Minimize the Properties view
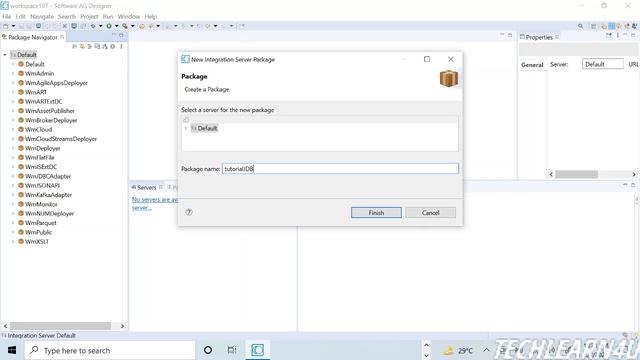The width and height of the screenshot is (640, 360). [x=625, y=35]
